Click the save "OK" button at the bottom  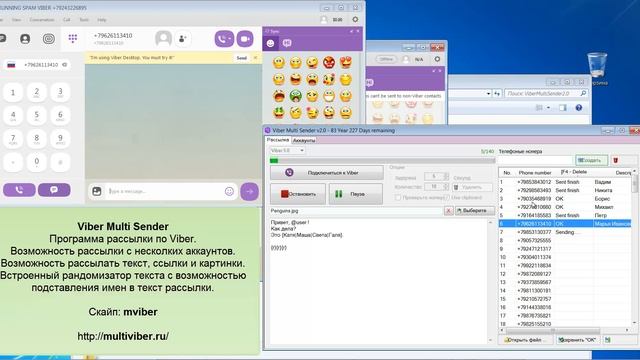click(578, 340)
